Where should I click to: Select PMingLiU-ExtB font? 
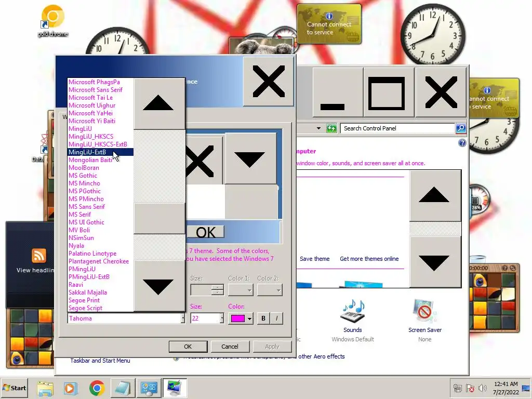coord(100,277)
